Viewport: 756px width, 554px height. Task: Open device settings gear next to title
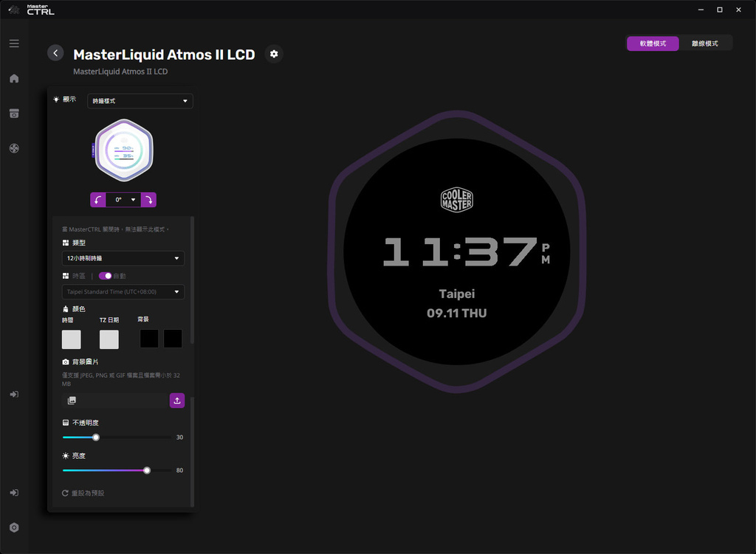pyautogui.click(x=274, y=54)
